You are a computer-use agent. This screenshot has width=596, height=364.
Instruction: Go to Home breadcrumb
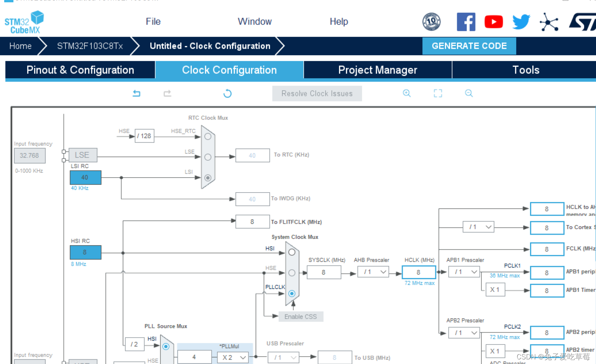coord(20,46)
